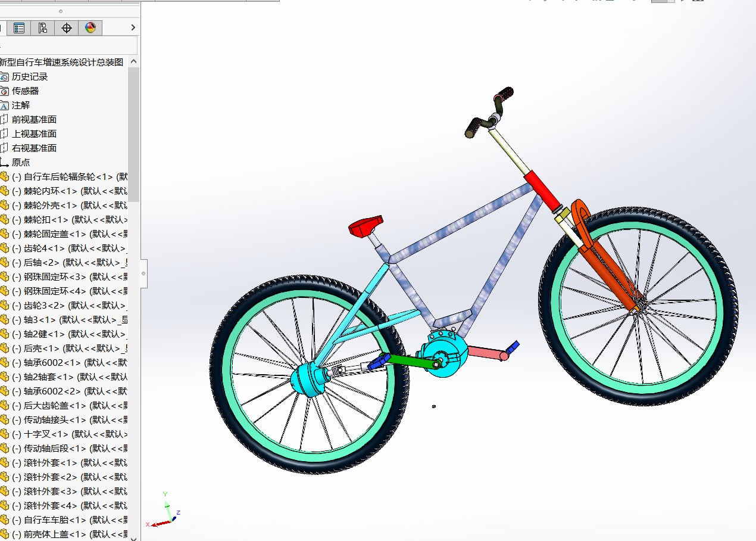The width and height of the screenshot is (756, 541).
Task: Click the part icon for 十字叉<1>
Action: pyautogui.click(x=4, y=434)
